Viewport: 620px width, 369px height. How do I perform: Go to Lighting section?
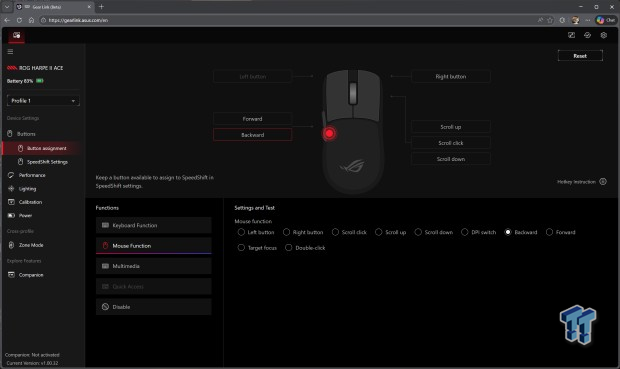pyautogui.click(x=27, y=189)
